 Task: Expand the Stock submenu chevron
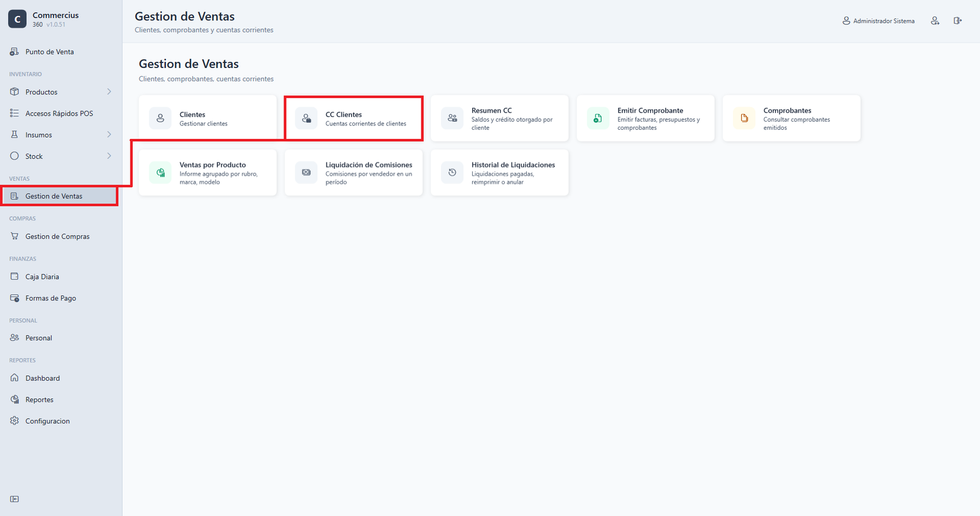click(109, 156)
